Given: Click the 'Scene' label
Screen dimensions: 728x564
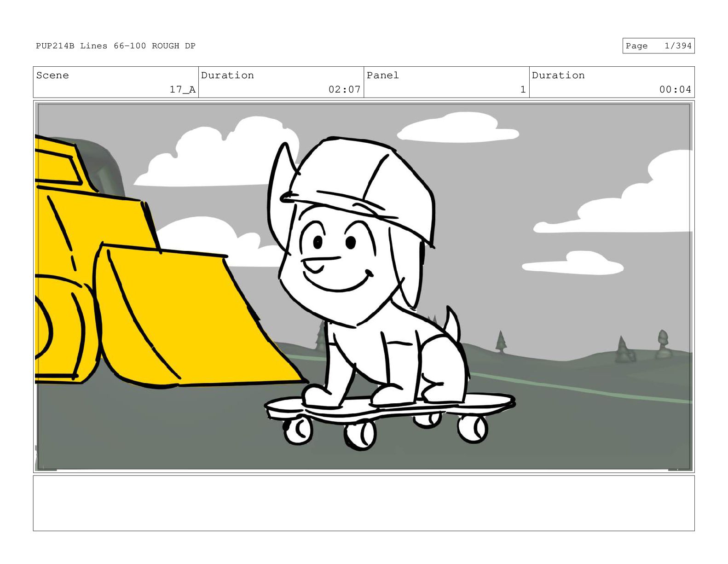Looking at the screenshot, I should point(52,76).
